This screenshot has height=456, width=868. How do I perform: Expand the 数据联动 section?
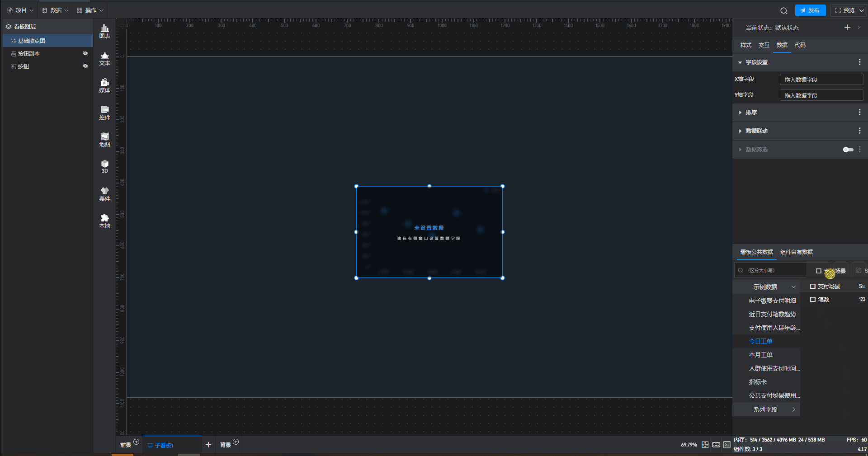click(756, 131)
